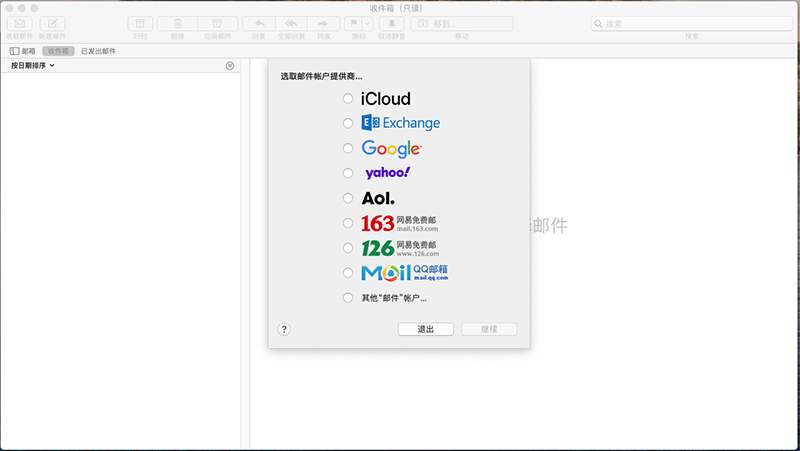This screenshot has width=800, height=451.
Task: Choose the Google radio button
Action: click(x=348, y=148)
